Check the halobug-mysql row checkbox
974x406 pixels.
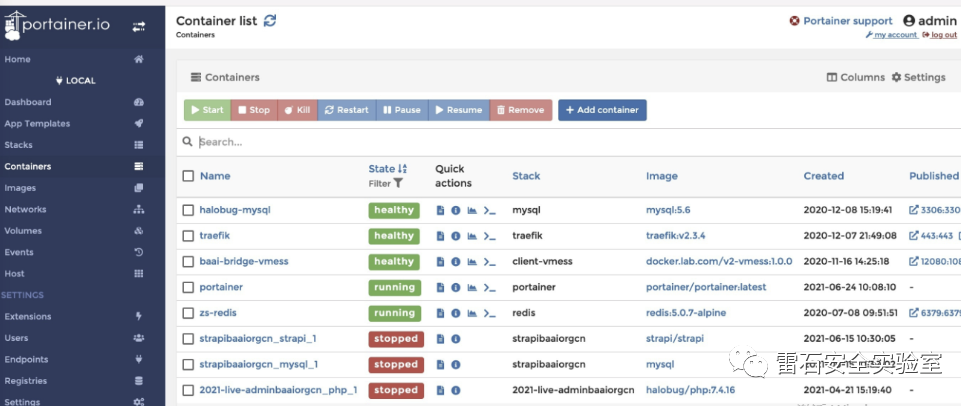188,210
